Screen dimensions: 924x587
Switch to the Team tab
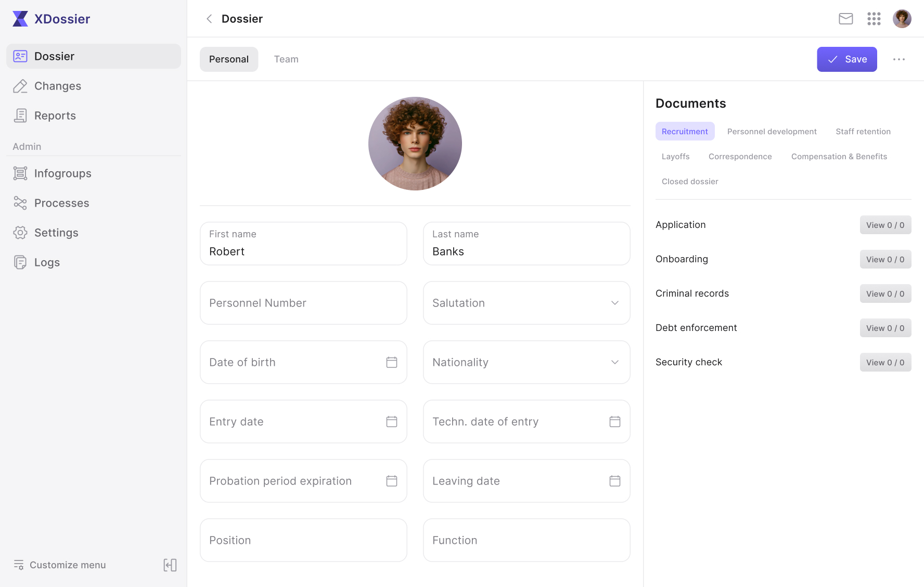click(286, 59)
